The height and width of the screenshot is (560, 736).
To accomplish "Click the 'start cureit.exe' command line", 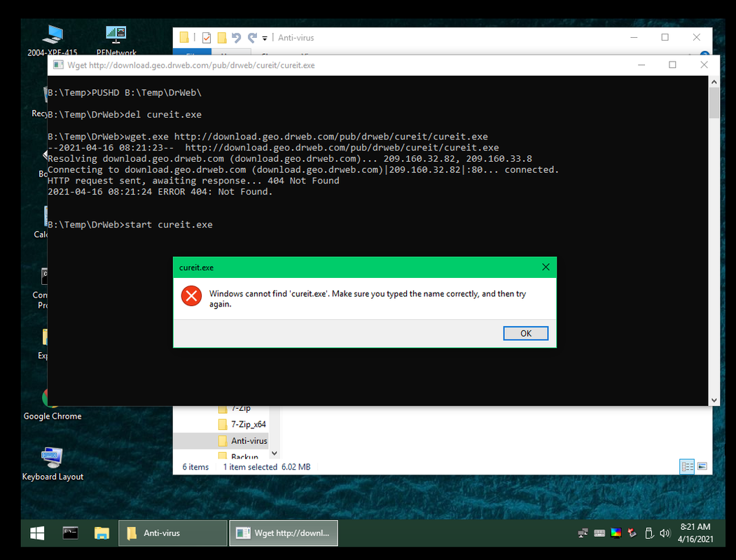I will (130, 225).
